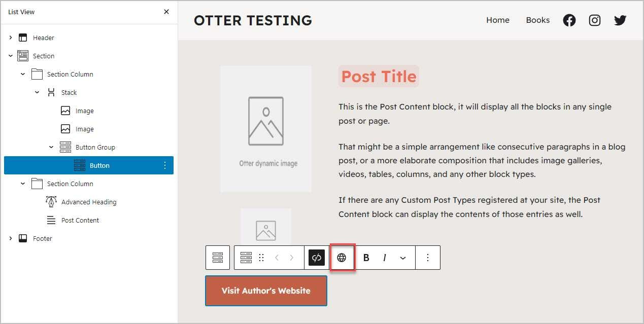The height and width of the screenshot is (324, 644).
Task: Click the Visit Author's Website button
Action: click(266, 291)
